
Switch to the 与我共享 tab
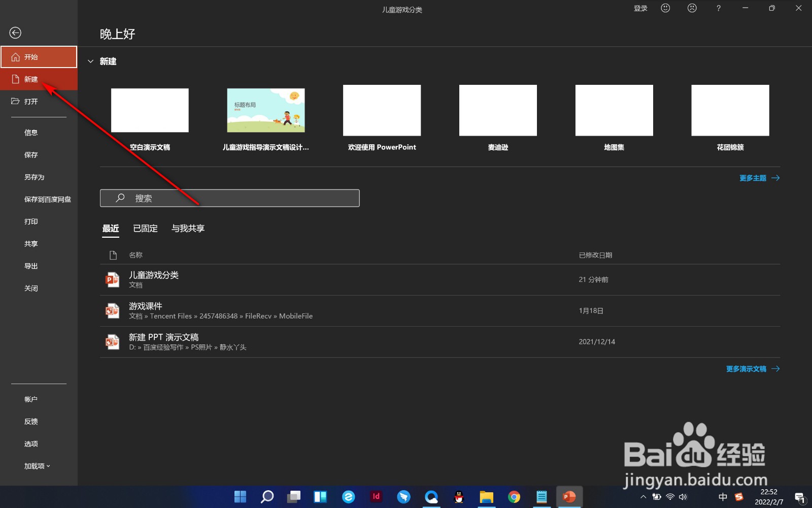pyautogui.click(x=188, y=229)
